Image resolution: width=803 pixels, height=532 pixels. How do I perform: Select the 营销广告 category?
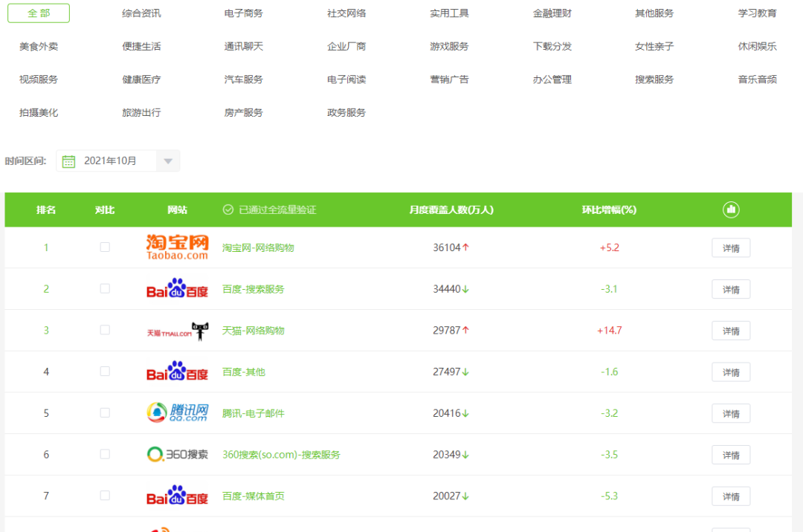click(x=449, y=80)
